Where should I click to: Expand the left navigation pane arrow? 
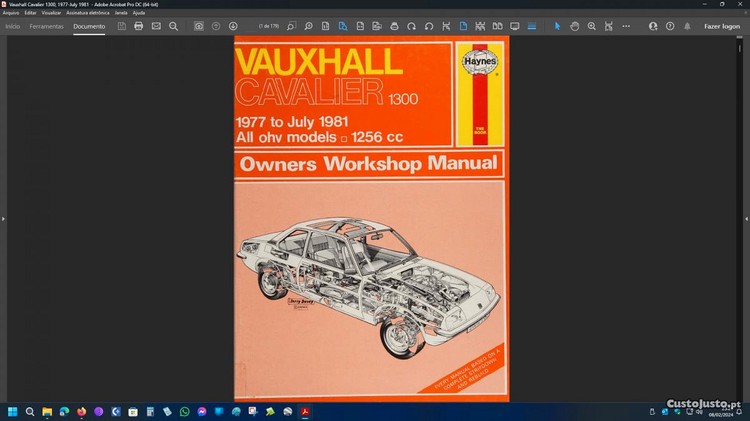3,218
